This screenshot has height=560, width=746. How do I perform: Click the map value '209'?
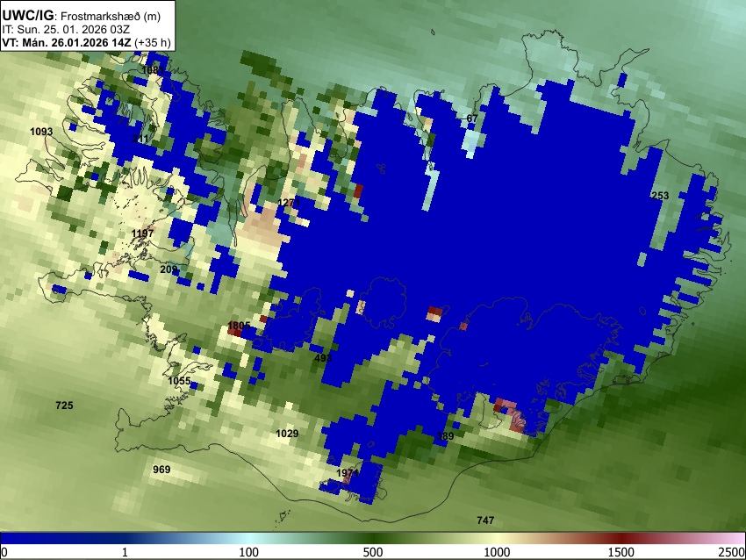169,269
